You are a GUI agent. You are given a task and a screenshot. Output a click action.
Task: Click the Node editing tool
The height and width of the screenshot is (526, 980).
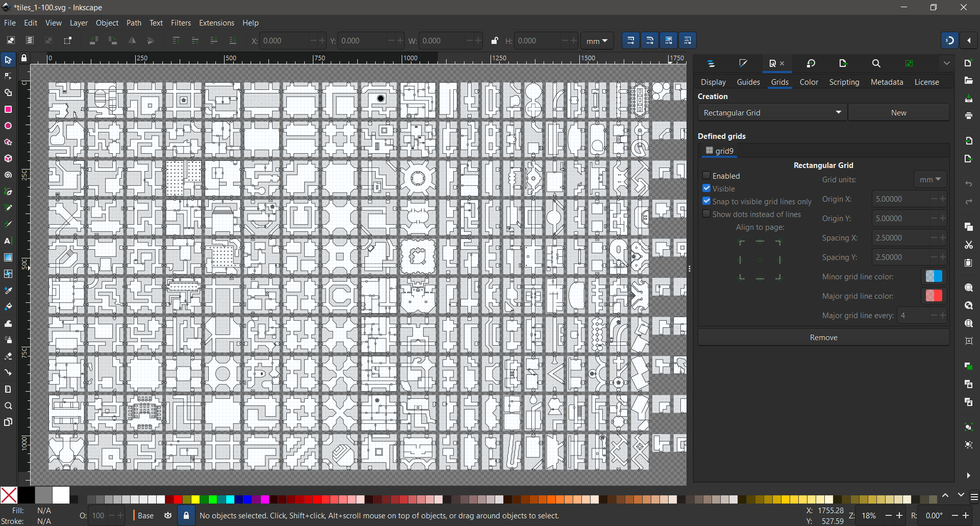coord(8,77)
